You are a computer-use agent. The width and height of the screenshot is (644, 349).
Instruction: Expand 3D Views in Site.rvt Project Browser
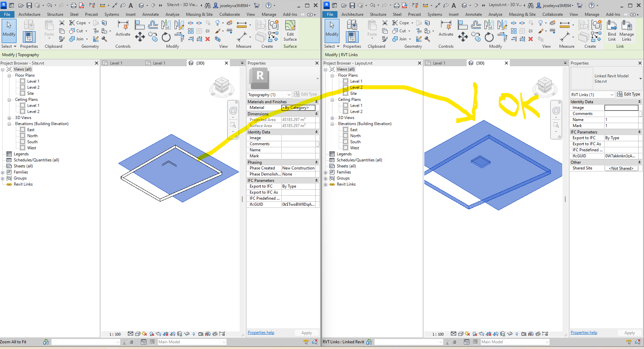[9, 118]
